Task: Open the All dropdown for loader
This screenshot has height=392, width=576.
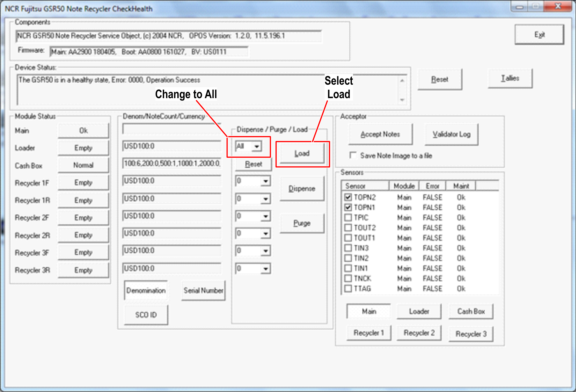Action: click(256, 146)
